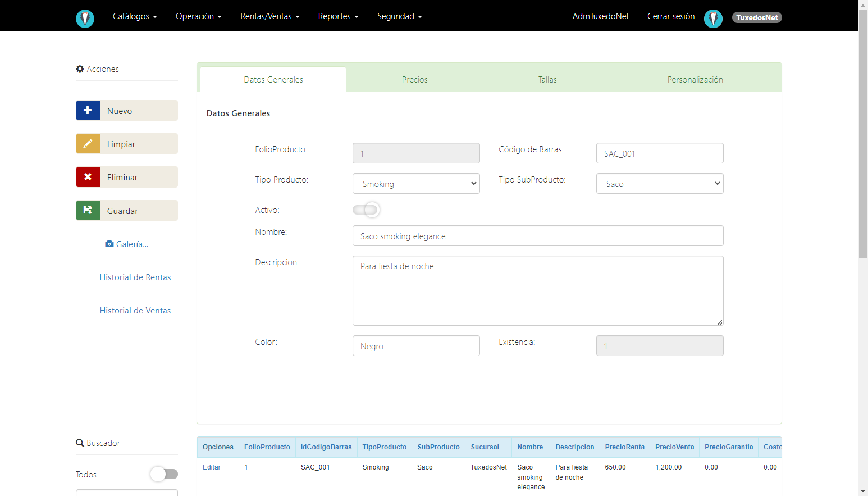Click the PrecioGarantia column header

[729, 447]
